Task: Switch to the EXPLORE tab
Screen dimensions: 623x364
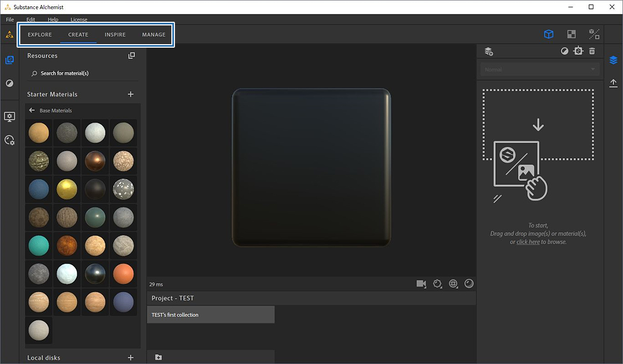Action: 40,35
